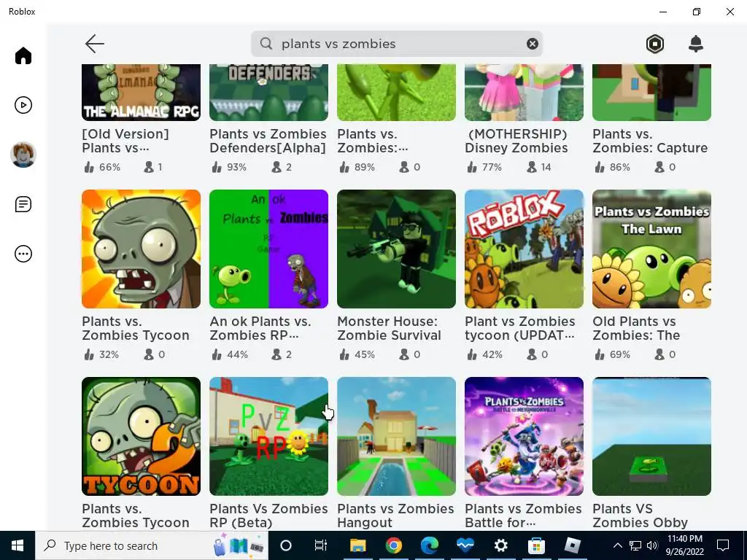Click the thumbs-up icon beside 69%
This screenshot has height=560, width=747.
[600, 354]
